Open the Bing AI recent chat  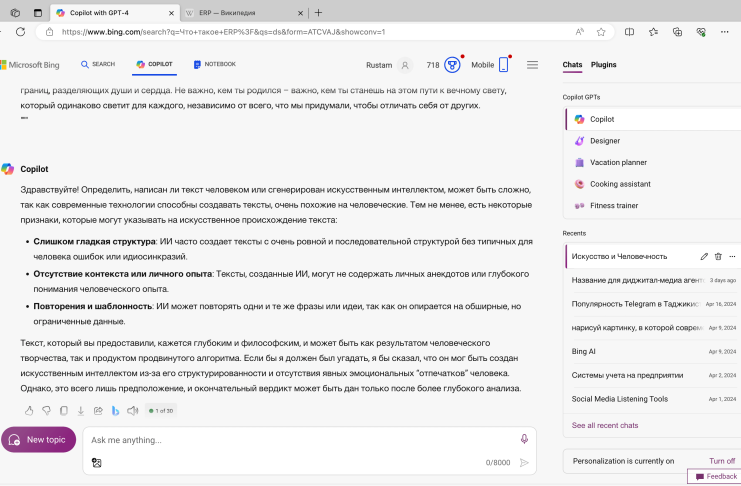[x=653, y=351]
